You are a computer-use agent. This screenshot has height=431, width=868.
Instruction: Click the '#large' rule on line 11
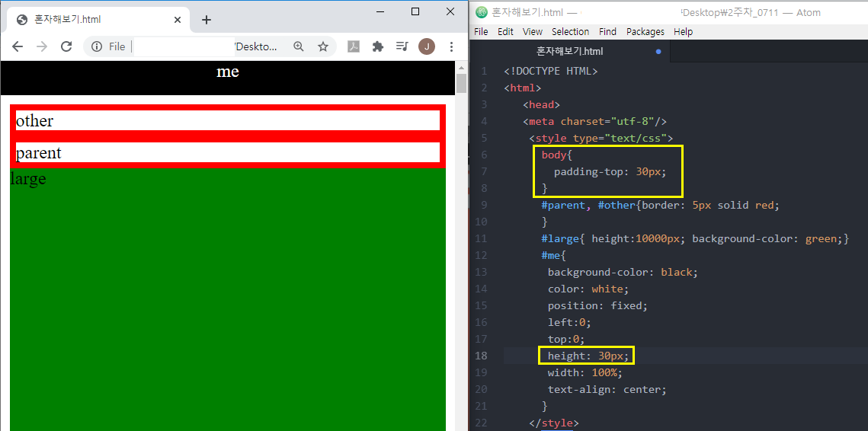695,238
